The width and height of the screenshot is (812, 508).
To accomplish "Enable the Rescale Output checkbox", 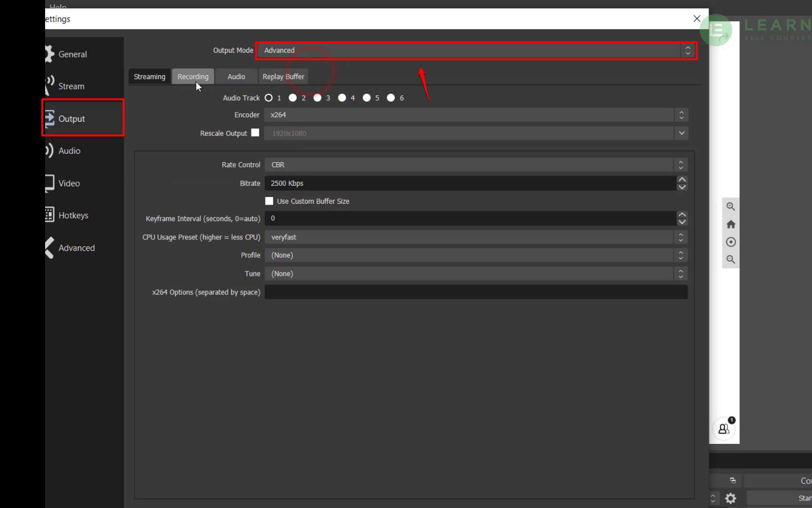I will click(x=255, y=133).
